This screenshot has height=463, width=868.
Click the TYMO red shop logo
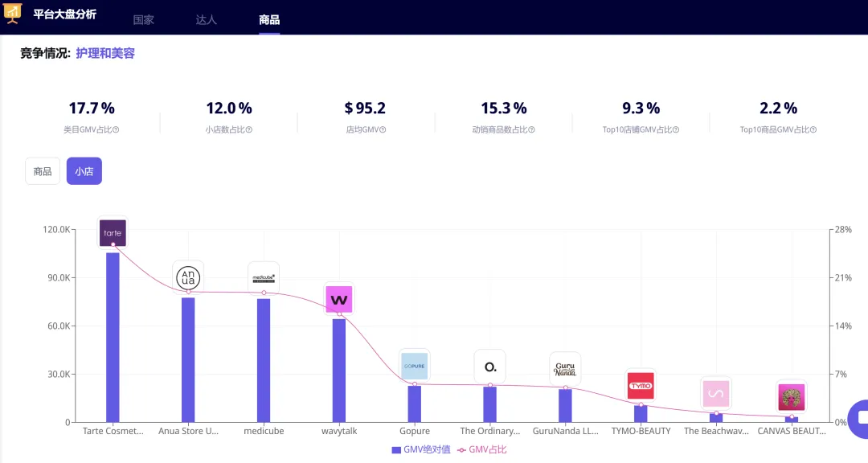click(641, 386)
